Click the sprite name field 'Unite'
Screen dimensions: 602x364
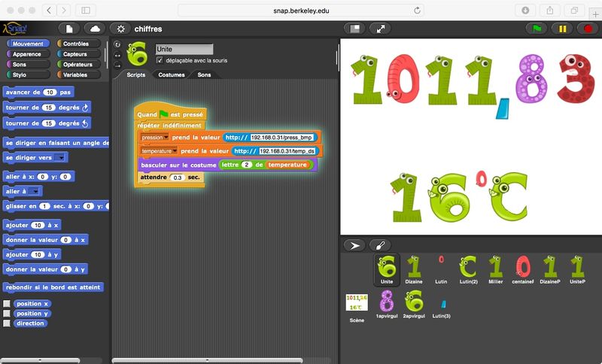(184, 49)
